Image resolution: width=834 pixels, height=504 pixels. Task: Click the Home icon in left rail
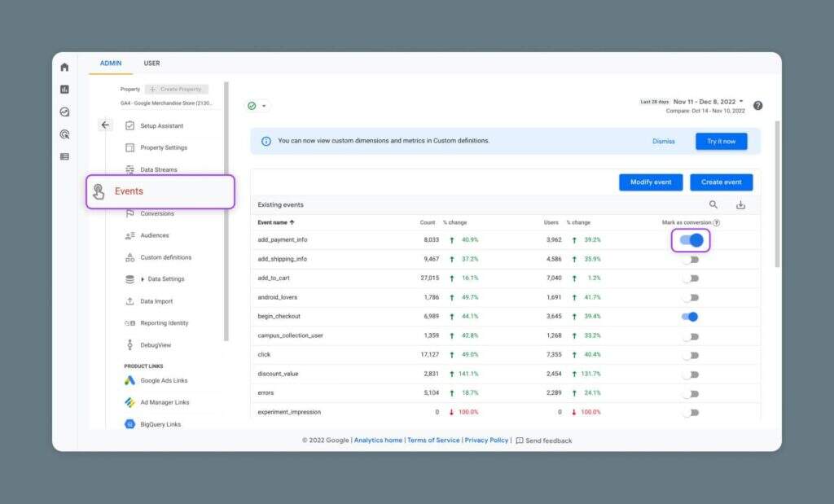[64, 67]
